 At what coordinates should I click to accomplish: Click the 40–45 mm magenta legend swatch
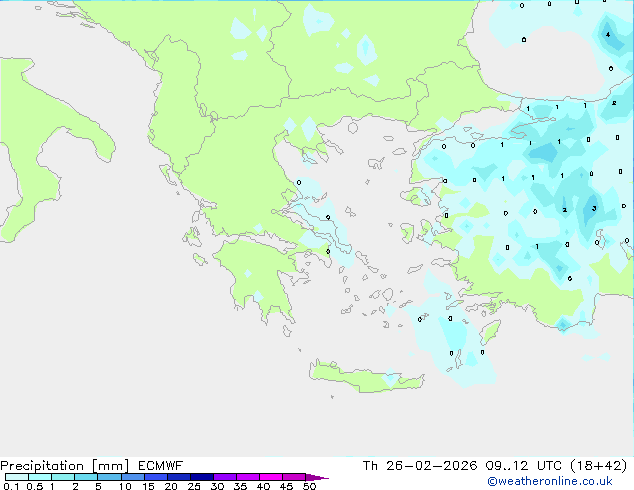point(271,477)
